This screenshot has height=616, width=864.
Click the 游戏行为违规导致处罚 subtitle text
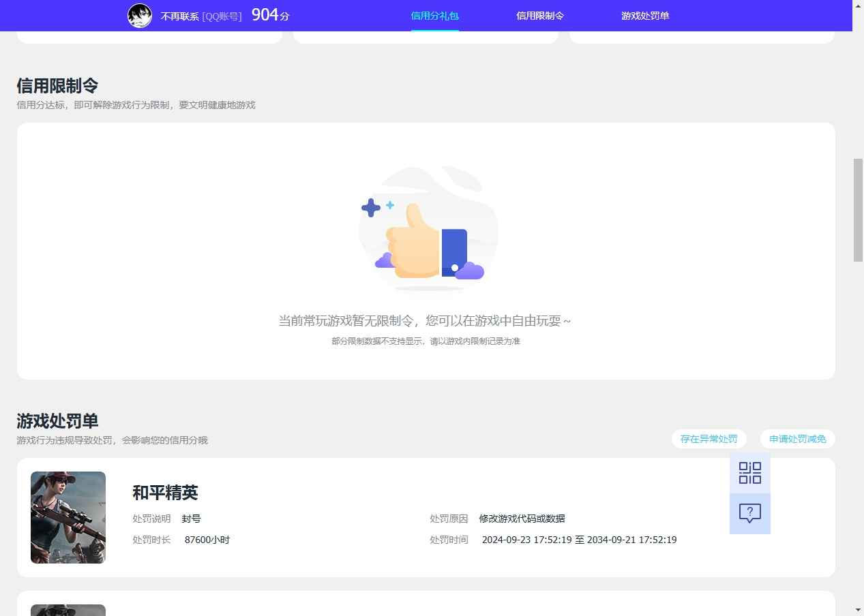coord(112,440)
